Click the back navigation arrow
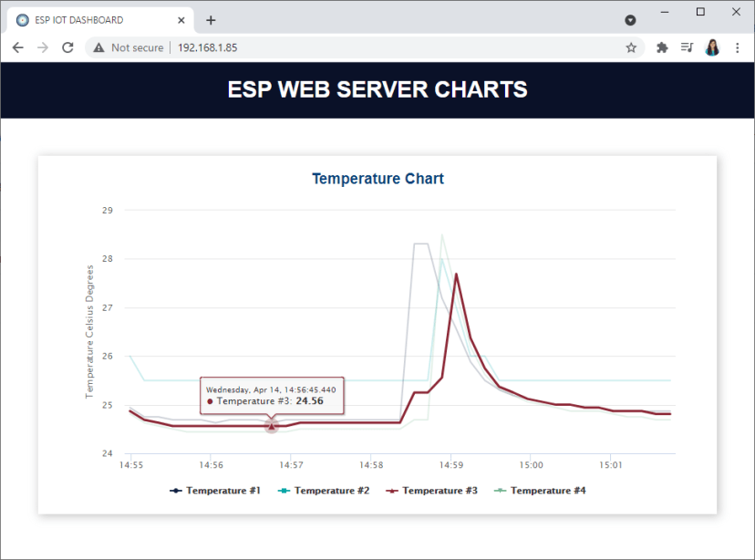755x560 pixels. (x=18, y=47)
